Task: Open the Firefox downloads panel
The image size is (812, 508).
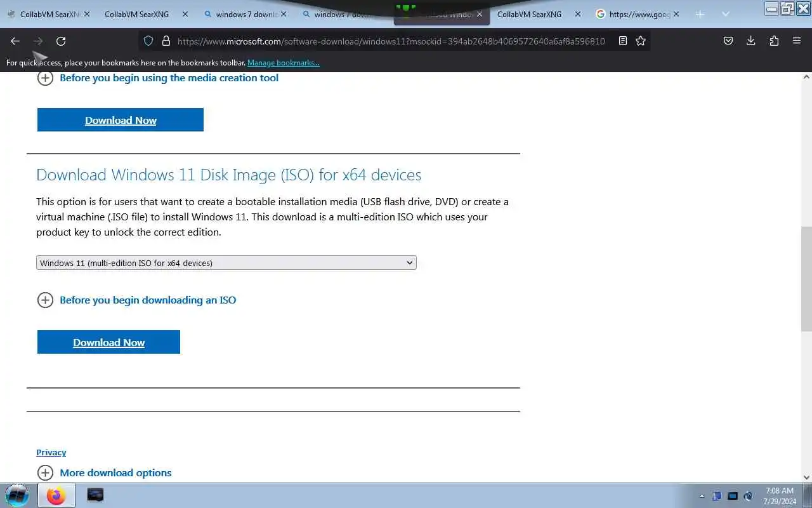Action: [750, 41]
